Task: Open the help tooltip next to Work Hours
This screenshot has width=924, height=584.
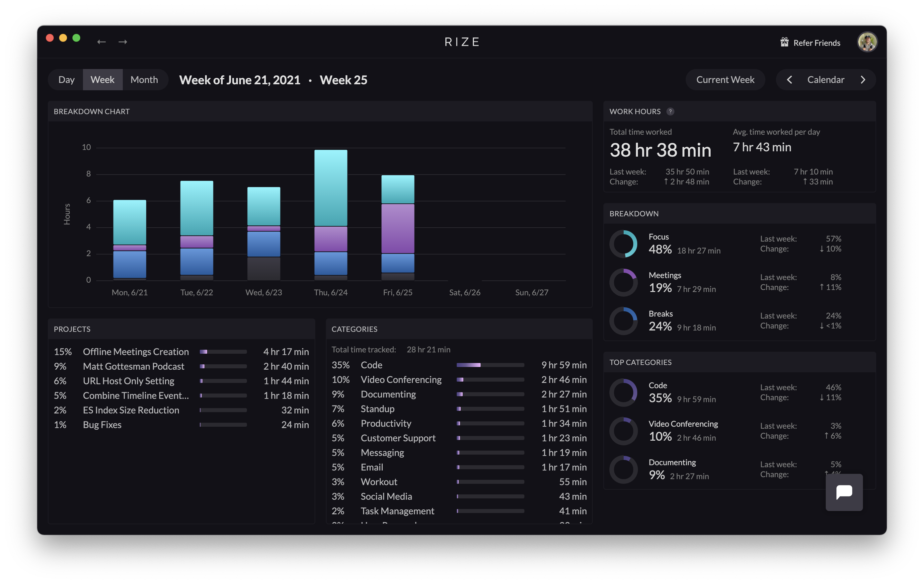Action: [x=670, y=112]
